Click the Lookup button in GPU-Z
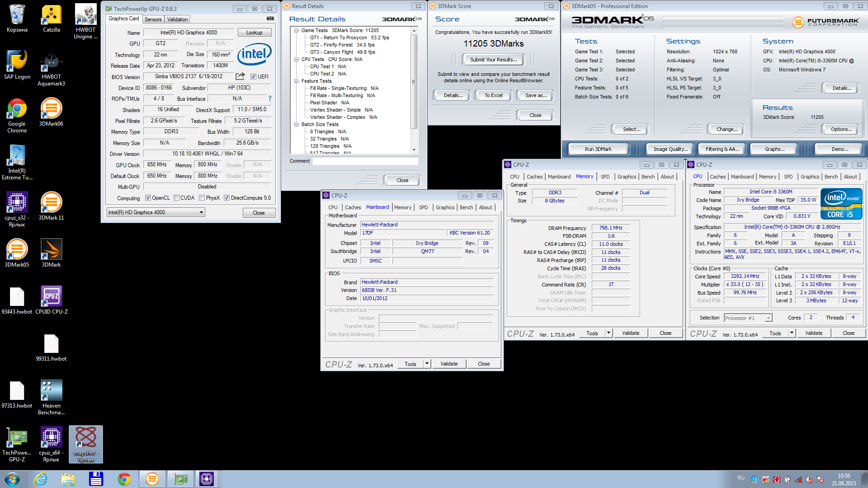Image resolution: width=868 pixels, height=488 pixels. 254,33
